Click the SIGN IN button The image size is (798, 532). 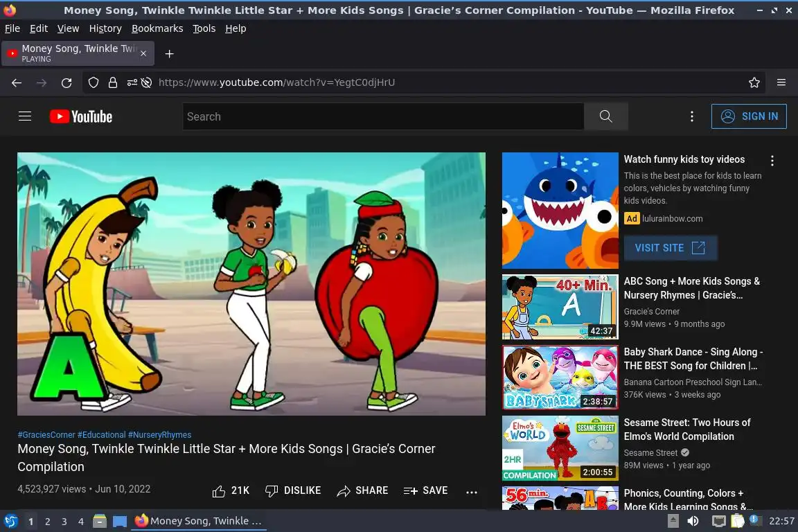tap(749, 116)
